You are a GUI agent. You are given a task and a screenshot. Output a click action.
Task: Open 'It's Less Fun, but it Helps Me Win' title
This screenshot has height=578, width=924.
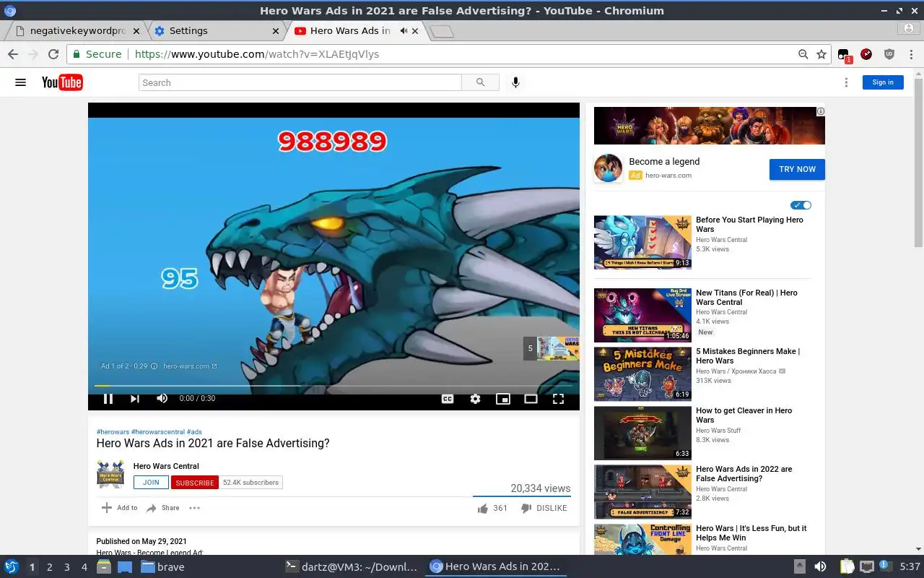click(751, 533)
